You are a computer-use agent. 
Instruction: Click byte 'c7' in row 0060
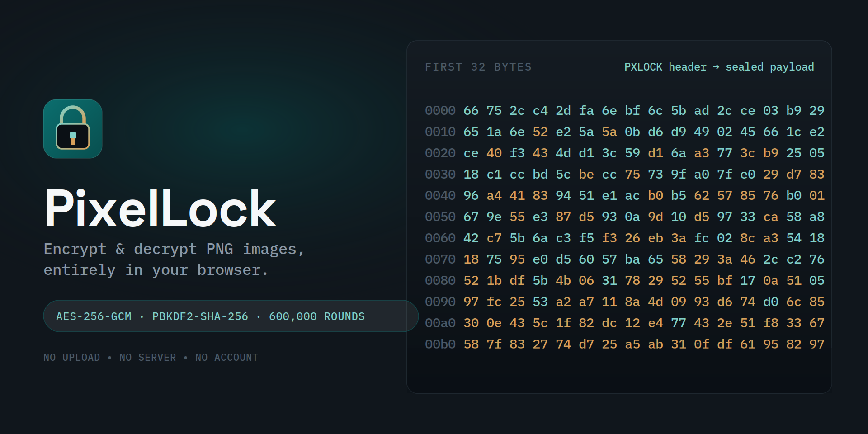494,238
